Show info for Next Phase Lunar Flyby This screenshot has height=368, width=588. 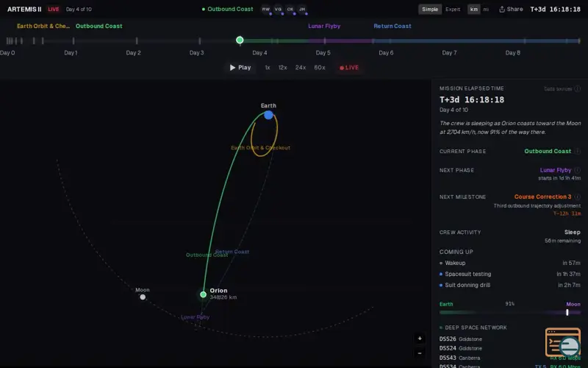click(x=578, y=170)
